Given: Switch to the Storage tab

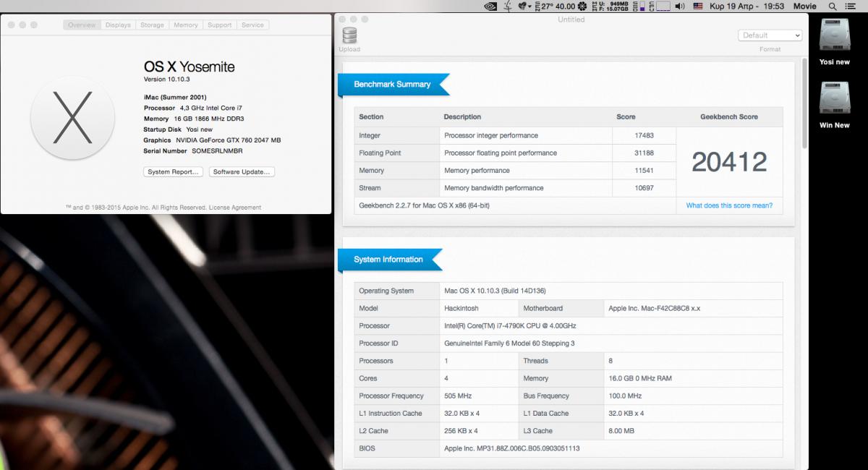Looking at the screenshot, I should pyautogui.click(x=152, y=25).
